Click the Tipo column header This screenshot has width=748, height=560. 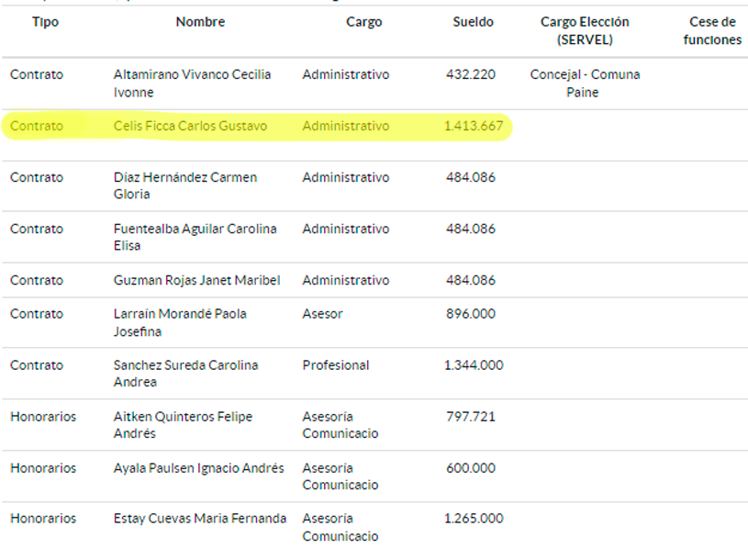pyautogui.click(x=45, y=22)
